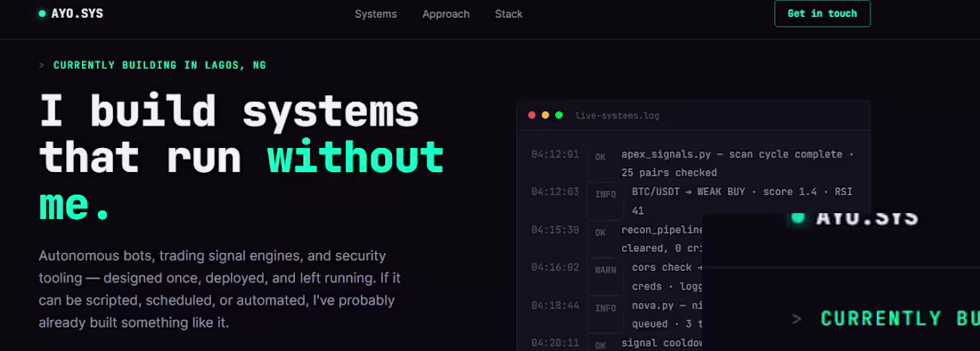Image resolution: width=980 pixels, height=351 pixels.
Task: Click the apex_signals.py scan cycle log line
Action: click(x=738, y=163)
